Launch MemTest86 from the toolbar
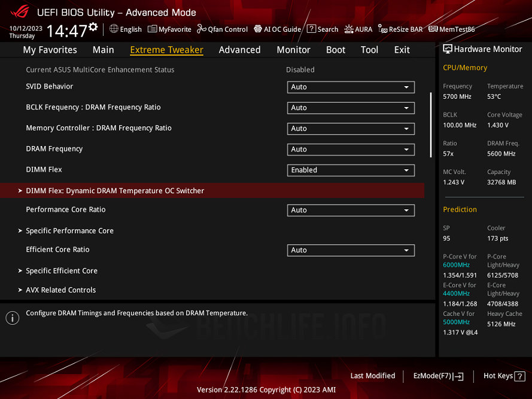The height and width of the screenshot is (399, 532). pos(451,29)
